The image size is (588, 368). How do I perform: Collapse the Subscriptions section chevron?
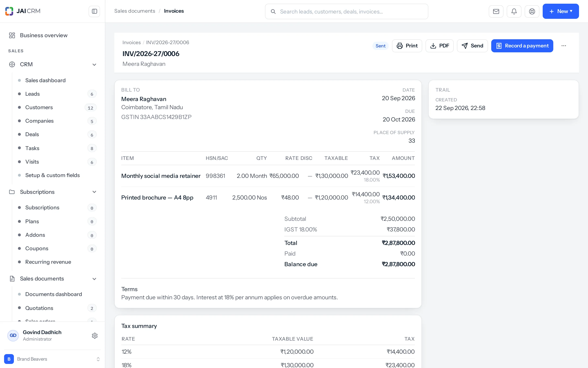click(94, 192)
